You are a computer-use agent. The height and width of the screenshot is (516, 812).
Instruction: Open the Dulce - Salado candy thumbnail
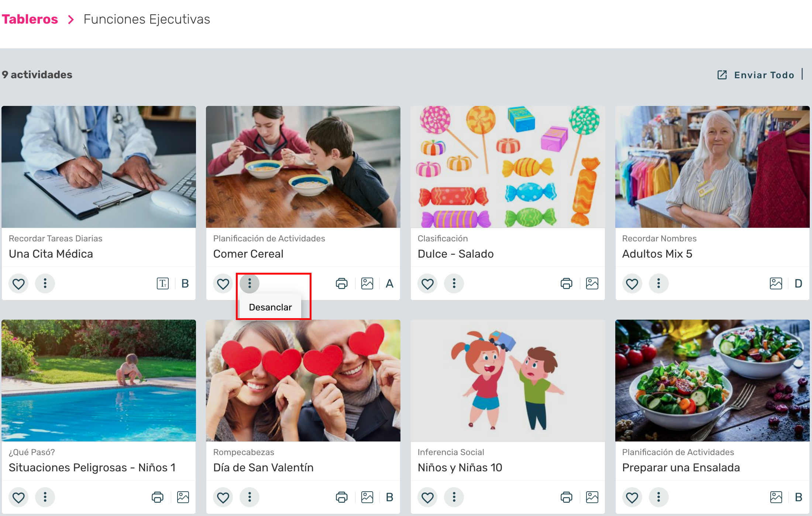507,167
